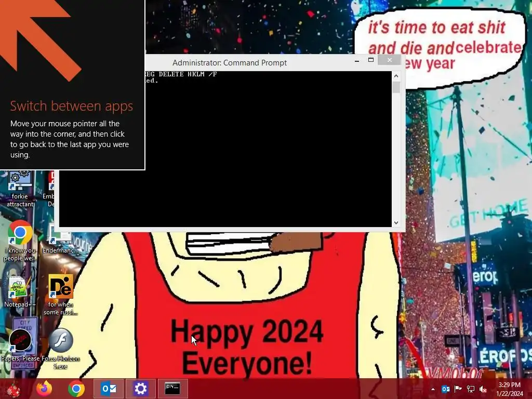532x399 pixels.
Task: Click the Outlook icon in the system tray
Action: [445, 389]
